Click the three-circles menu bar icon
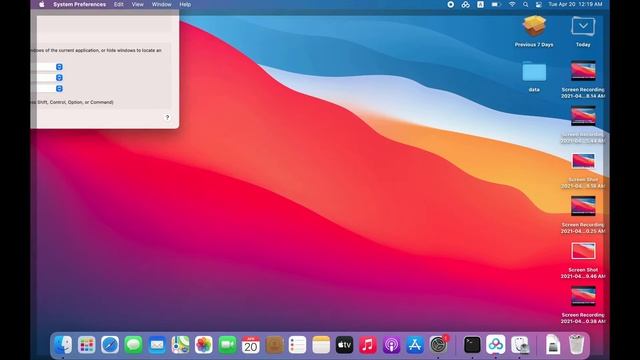The image size is (640, 360). click(465, 4)
